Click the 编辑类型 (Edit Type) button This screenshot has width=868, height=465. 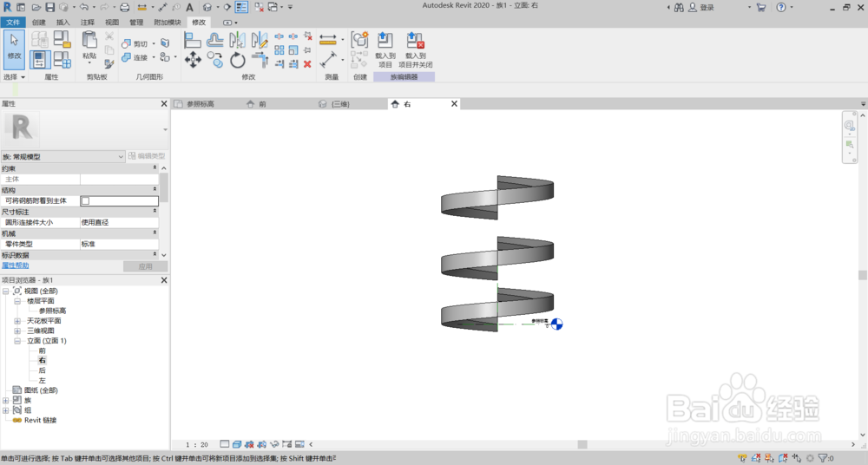click(x=147, y=156)
